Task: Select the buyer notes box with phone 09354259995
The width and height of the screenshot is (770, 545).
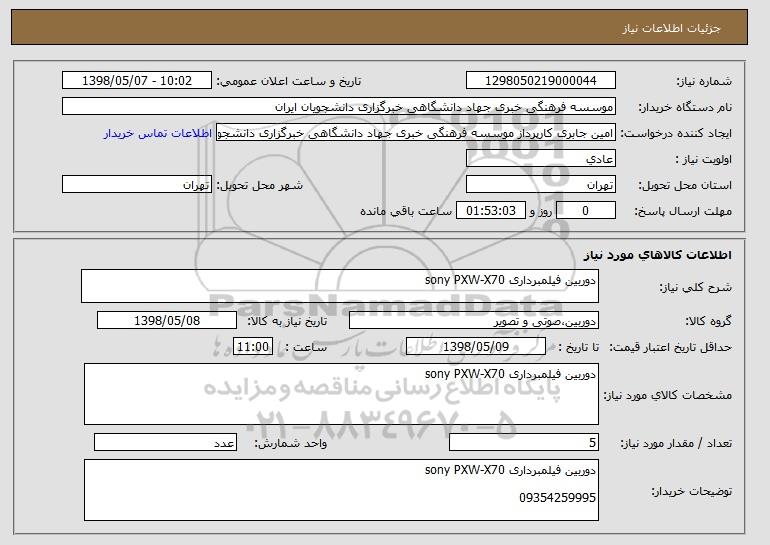Action: point(341,490)
